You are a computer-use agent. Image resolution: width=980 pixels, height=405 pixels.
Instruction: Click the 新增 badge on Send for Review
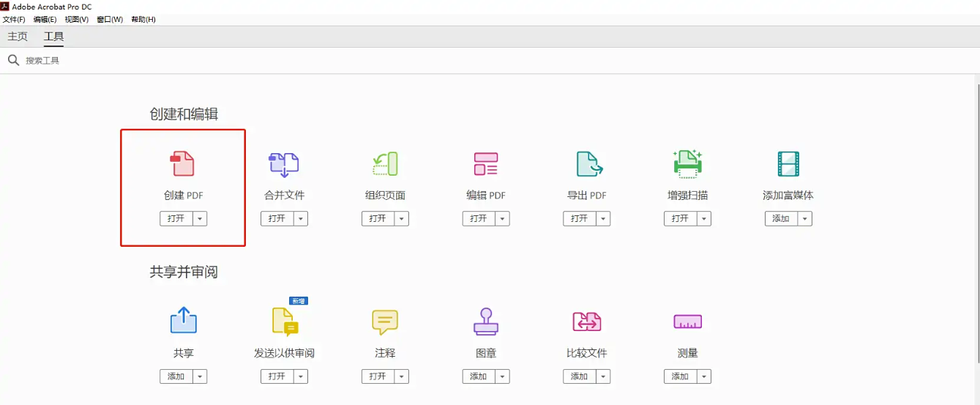pyautogui.click(x=298, y=301)
